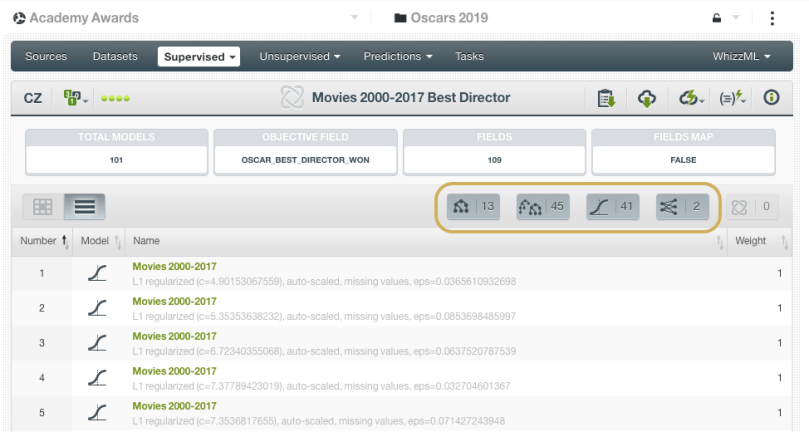This screenshot has width=809, height=432.
Task: Filter by fusion models (0)
Action: [752, 207]
